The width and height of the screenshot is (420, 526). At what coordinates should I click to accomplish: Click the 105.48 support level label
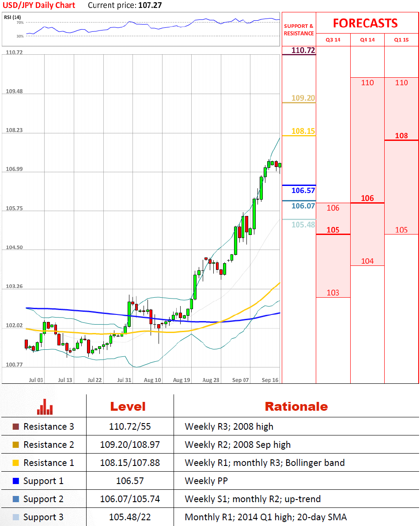click(x=303, y=225)
